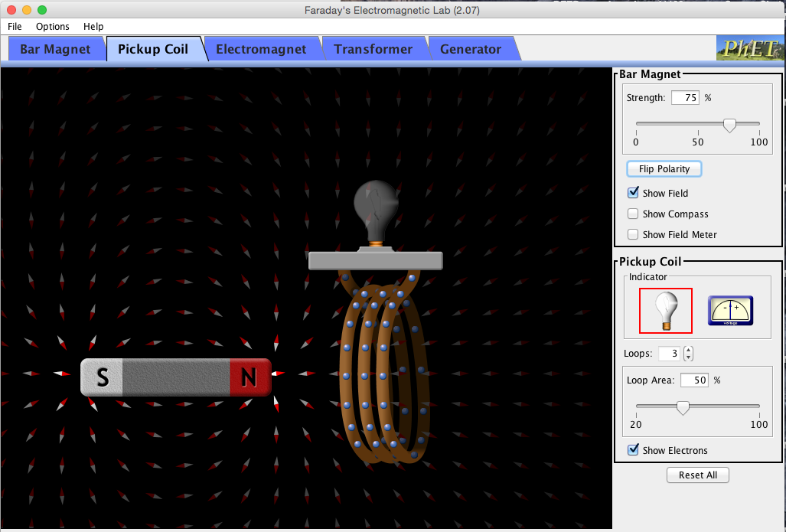
Task: Click the magnet Strength slider thumb
Action: [x=729, y=126]
